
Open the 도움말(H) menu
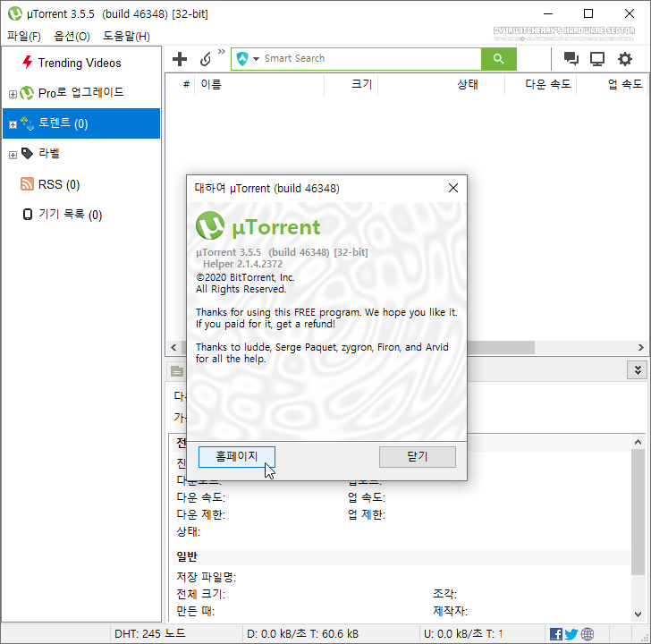point(126,37)
